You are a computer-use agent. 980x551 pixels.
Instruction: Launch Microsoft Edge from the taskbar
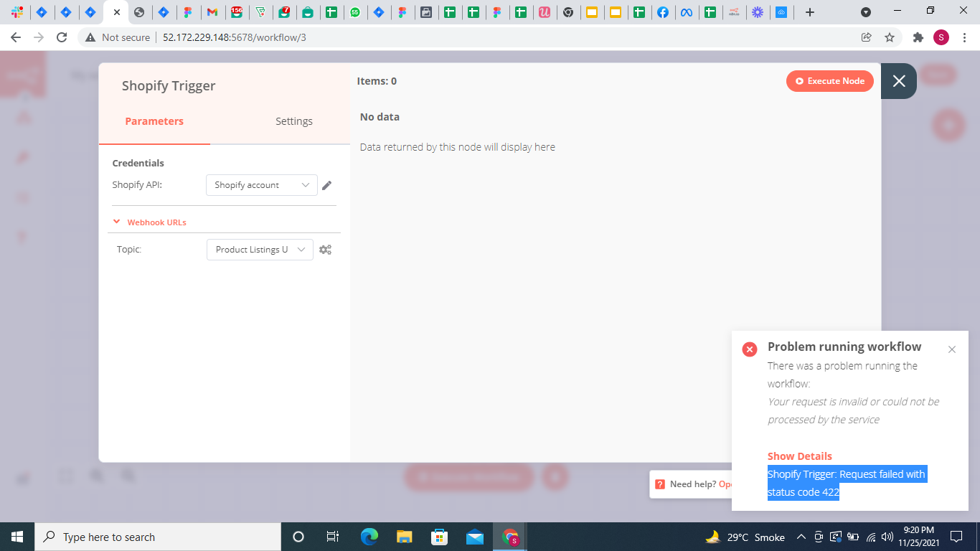point(369,537)
